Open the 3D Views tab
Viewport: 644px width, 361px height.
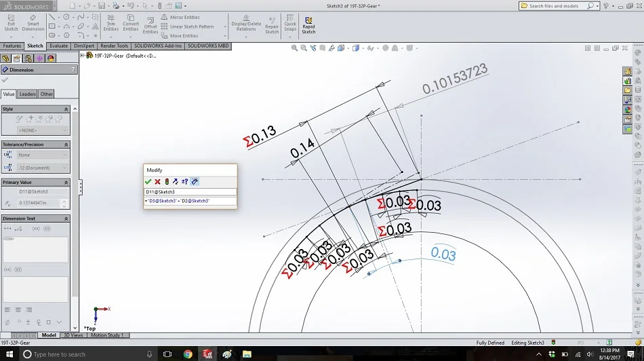pyautogui.click(x=73, y=335)
